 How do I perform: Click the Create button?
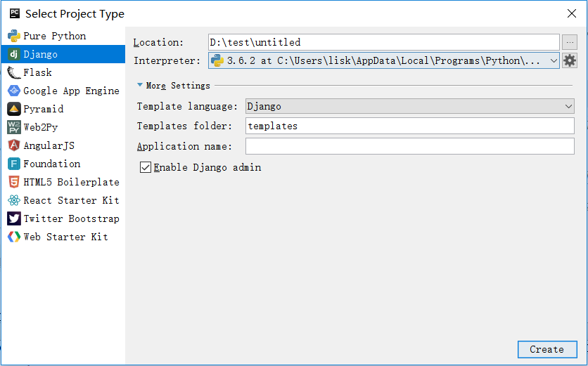(x=547, y=350)
